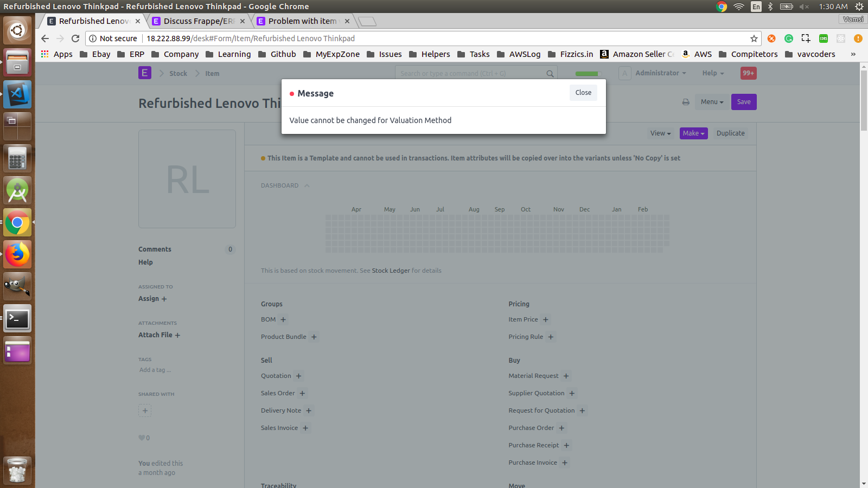Open Visual Studio Code from dock
The image size is (868, 488).
pos(17,94)
